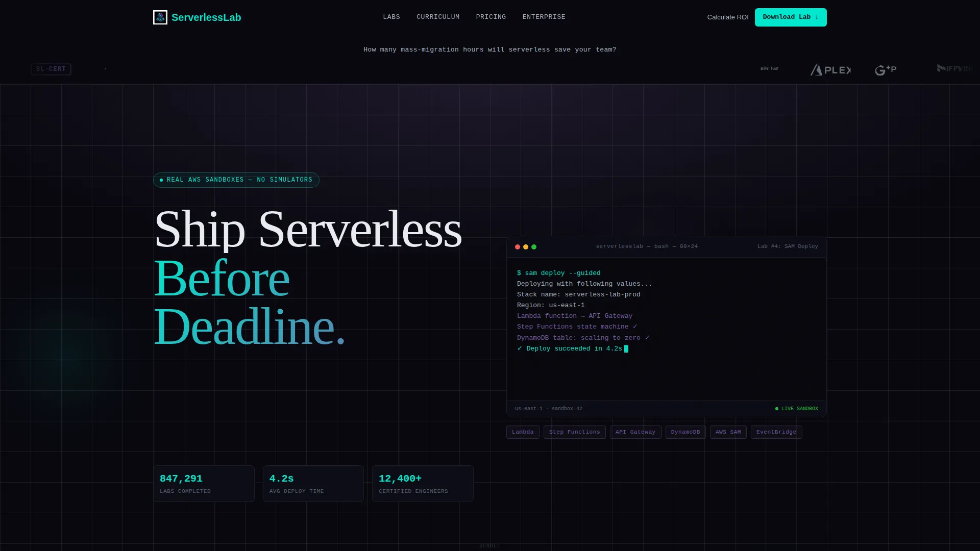Click the Real AWS Sandboxes pill badge
This screenshot has width=980, height=551.
pos(236,180)
